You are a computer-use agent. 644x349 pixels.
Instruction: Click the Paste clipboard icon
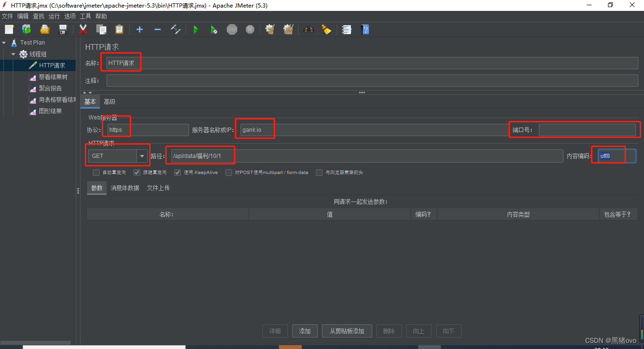[x=119, y=29]
